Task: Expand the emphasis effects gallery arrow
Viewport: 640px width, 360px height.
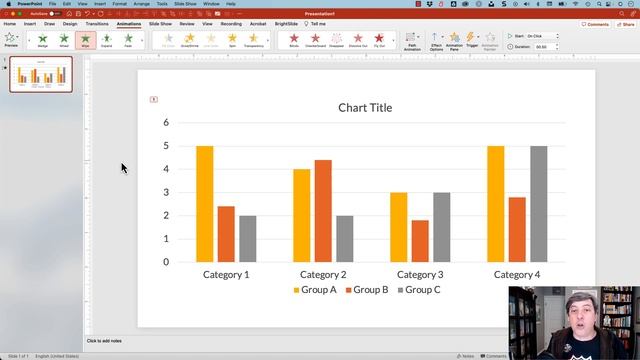Action: point(268,40)
